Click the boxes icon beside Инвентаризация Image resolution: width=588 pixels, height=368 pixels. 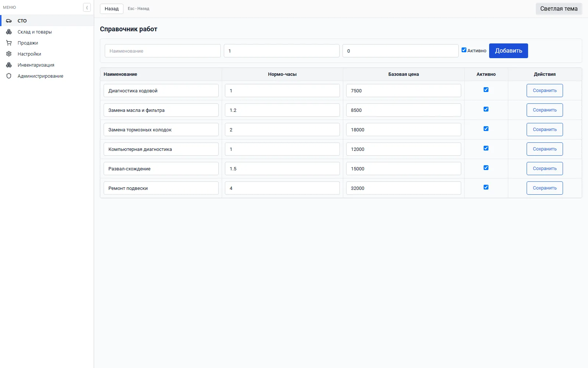point(9,65)
